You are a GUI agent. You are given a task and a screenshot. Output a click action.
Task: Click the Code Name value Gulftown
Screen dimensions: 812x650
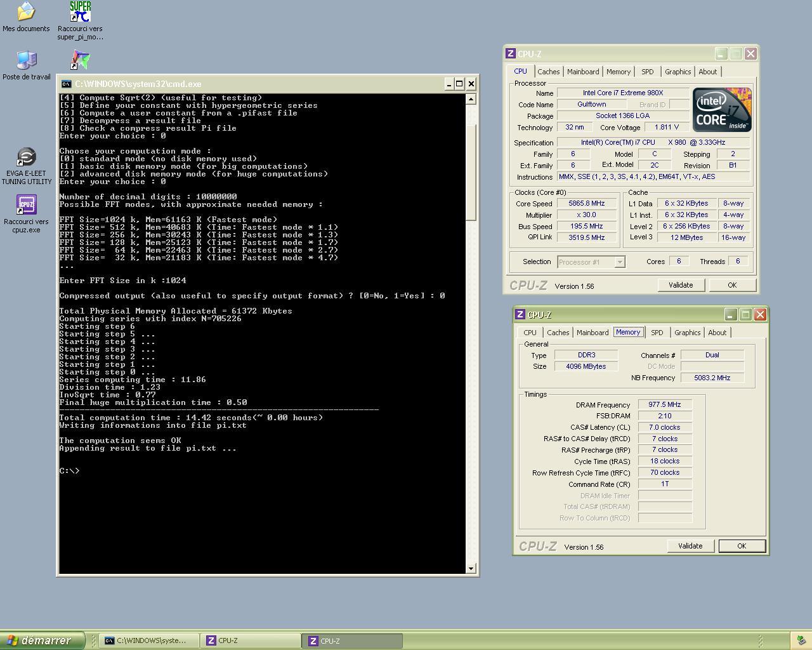[x=592, y=104]
